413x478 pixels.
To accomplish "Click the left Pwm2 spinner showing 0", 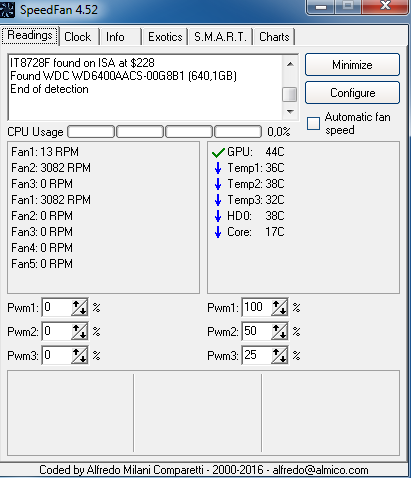I will click(x=79, y=331).
